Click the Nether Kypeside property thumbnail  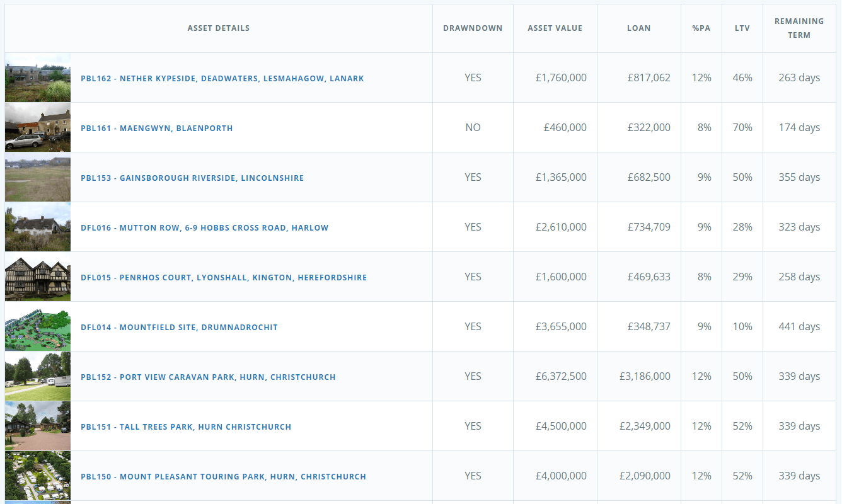[x=38, y=78]
